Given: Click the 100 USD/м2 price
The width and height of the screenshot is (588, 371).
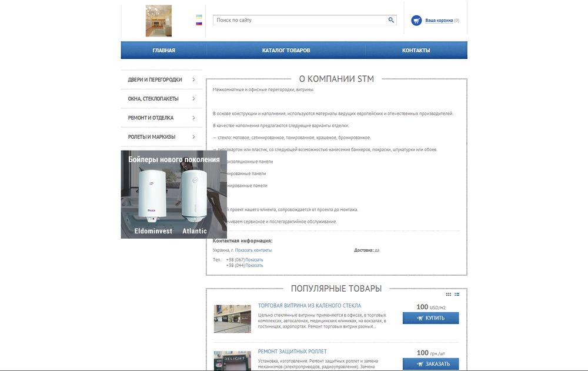Looking at the screenshot, I should (431, 307).
